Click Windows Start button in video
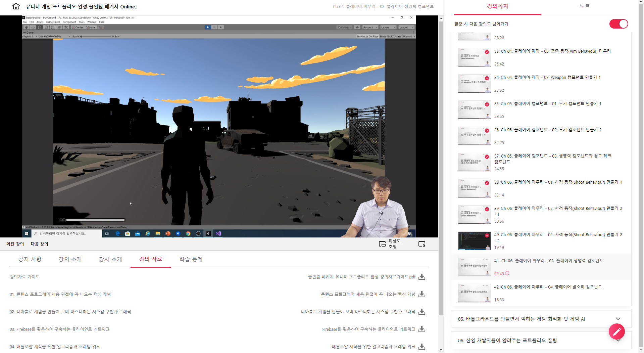This screenshot has width=644, height=353. click(27, 233)
